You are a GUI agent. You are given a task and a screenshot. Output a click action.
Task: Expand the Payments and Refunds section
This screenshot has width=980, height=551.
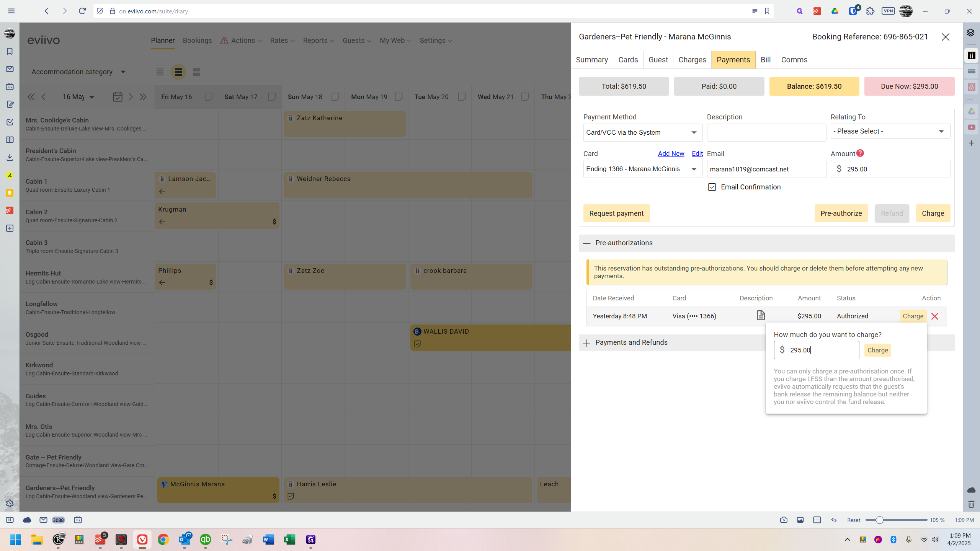click(586, 343)
